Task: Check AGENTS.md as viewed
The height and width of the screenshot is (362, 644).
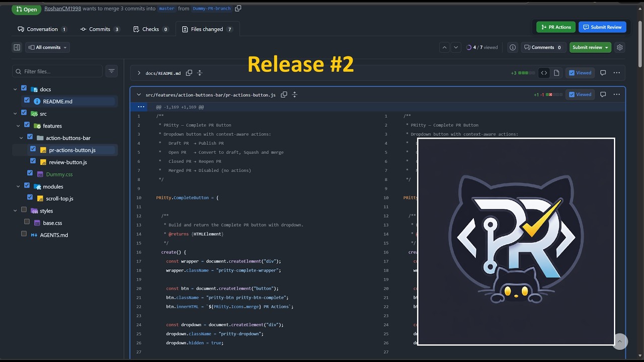Action: click(24, 234)
